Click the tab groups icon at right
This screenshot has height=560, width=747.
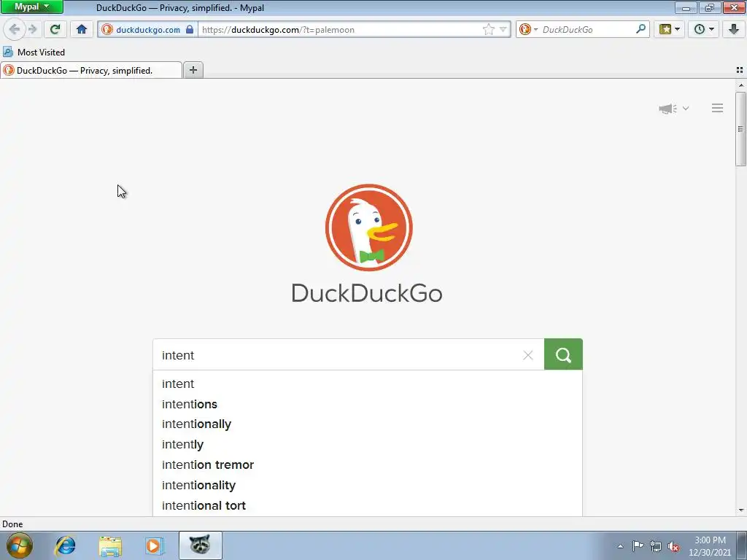pyautogui.click(x=740, y=70)
